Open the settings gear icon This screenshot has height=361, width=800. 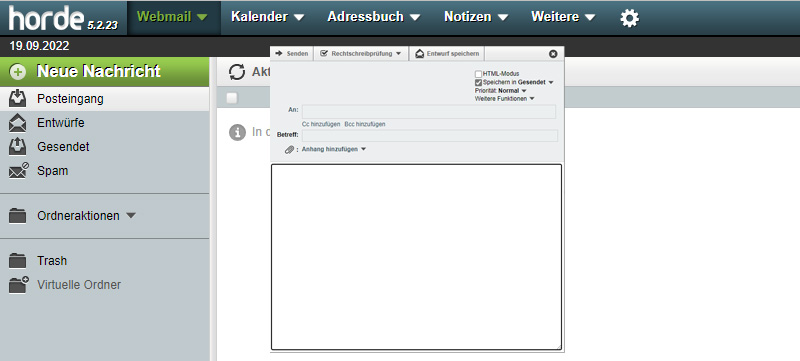pos(629,18)
